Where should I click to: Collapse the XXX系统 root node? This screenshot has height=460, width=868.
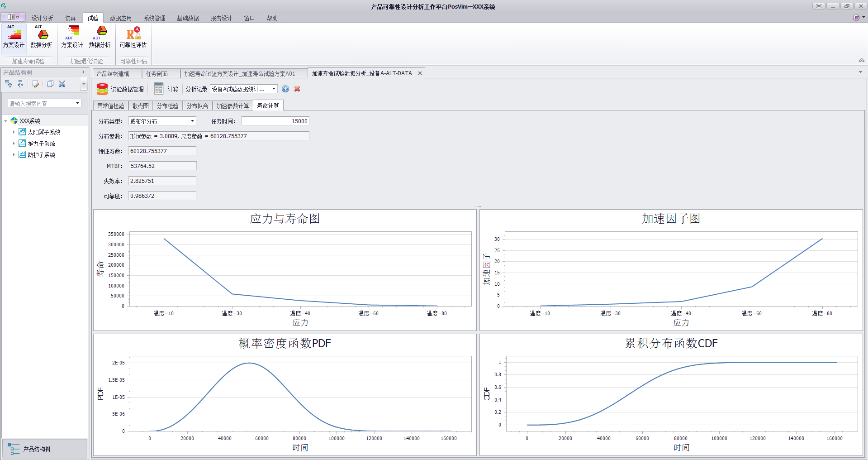click(x=6, y=121)
